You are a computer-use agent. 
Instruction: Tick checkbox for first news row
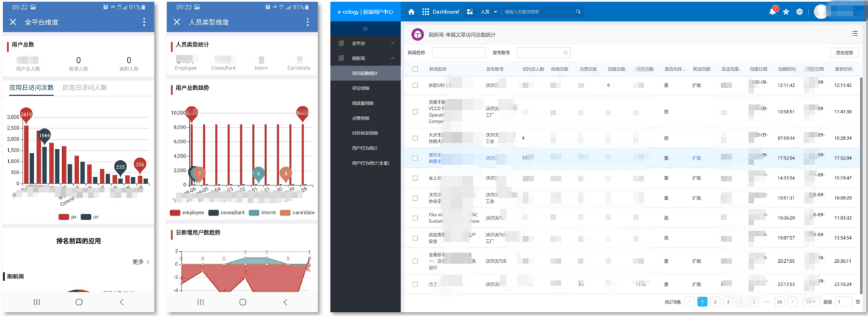point(415,85)
